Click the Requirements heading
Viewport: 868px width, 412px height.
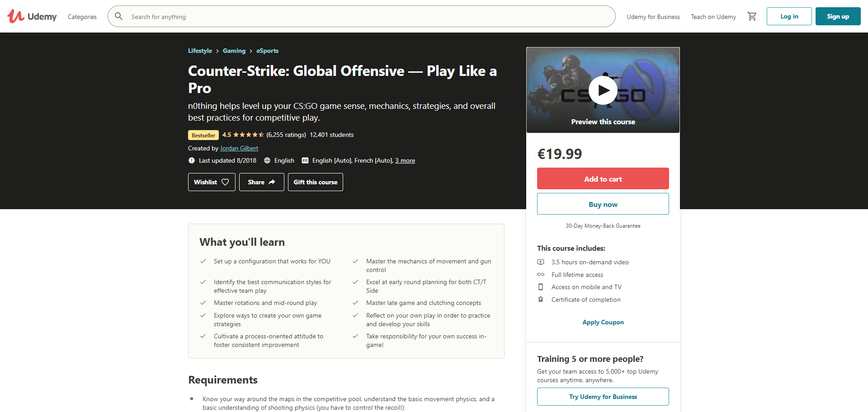[223, 380]
